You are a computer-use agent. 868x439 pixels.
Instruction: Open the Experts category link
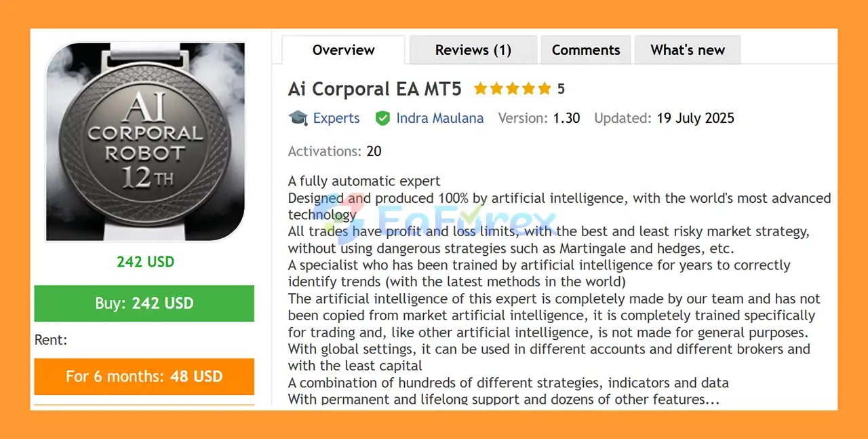pyautogui.click(x=336, y=118)
